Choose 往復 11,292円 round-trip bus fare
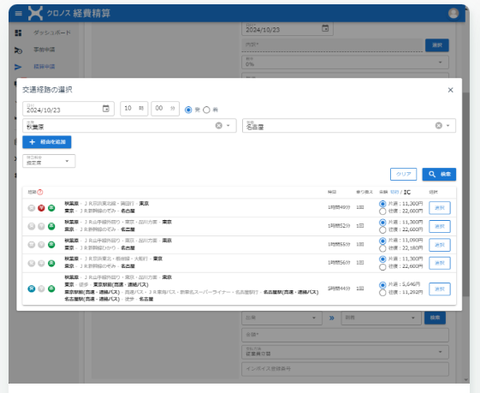The width and height of the screenshot is (480, 393). pyautogui.click(x=383, y=293)
